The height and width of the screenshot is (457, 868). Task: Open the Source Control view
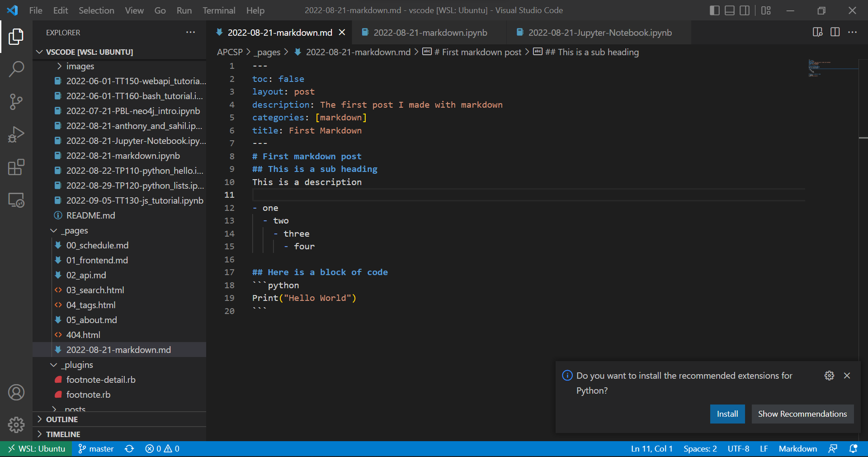[x=16, y=102]
